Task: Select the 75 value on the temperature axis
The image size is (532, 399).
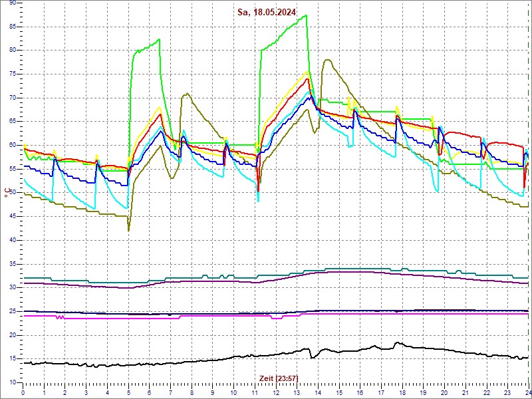Action: coord(12,74)
